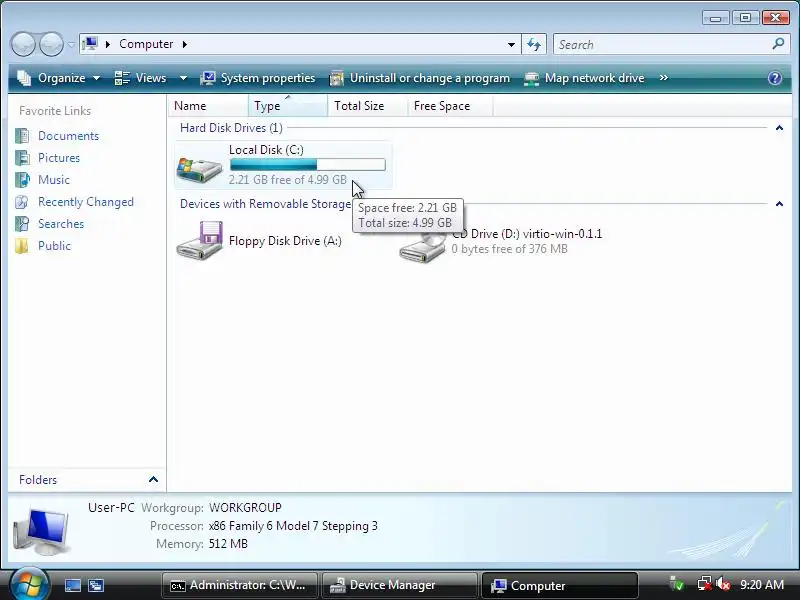The image size is (800, 600).
Task: Click the 9:20 AM clock
Action: coord(762,585)
